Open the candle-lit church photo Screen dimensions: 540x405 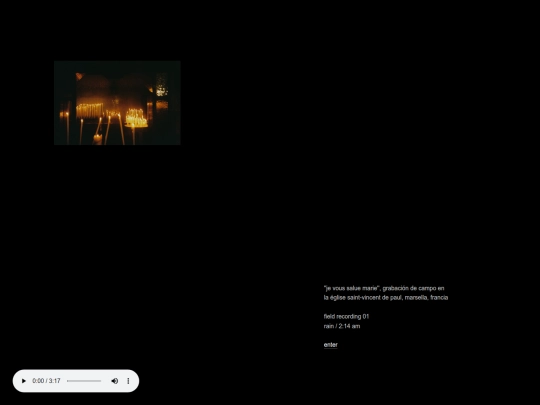click(117, 103)
